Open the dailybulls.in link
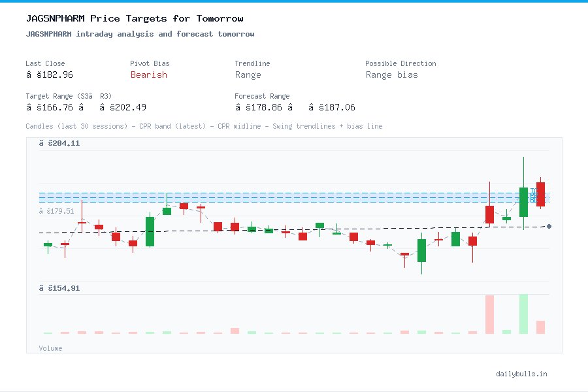Viewport: 588px width, 392px height. [x=521, y=374]
